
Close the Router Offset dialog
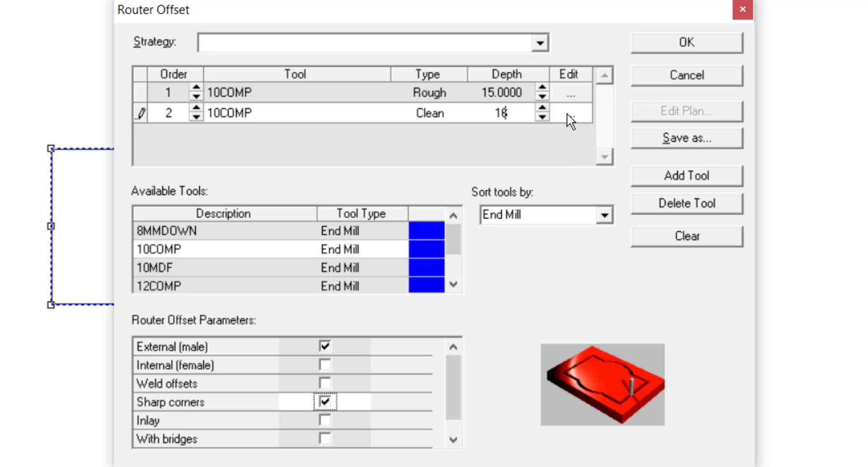(742, 10)
